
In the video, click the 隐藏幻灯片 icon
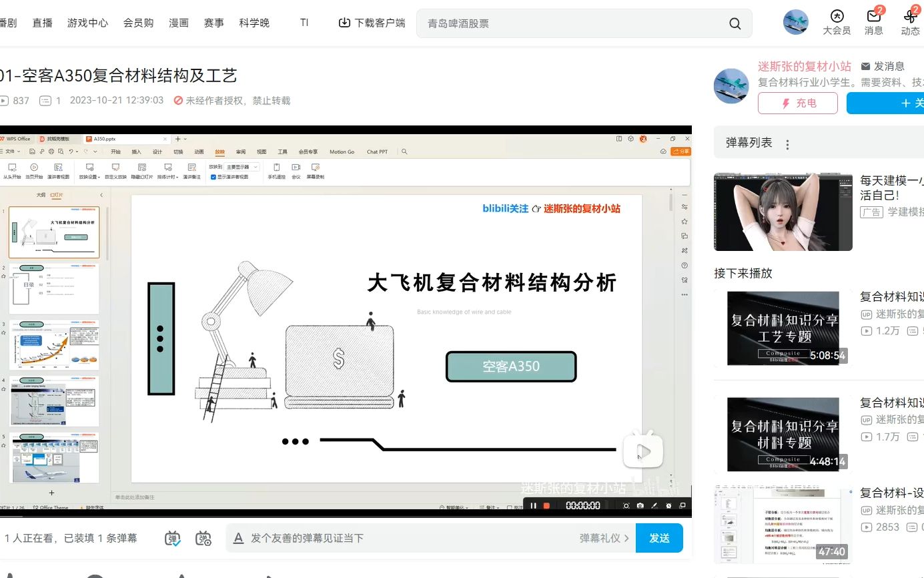[141, 171]
